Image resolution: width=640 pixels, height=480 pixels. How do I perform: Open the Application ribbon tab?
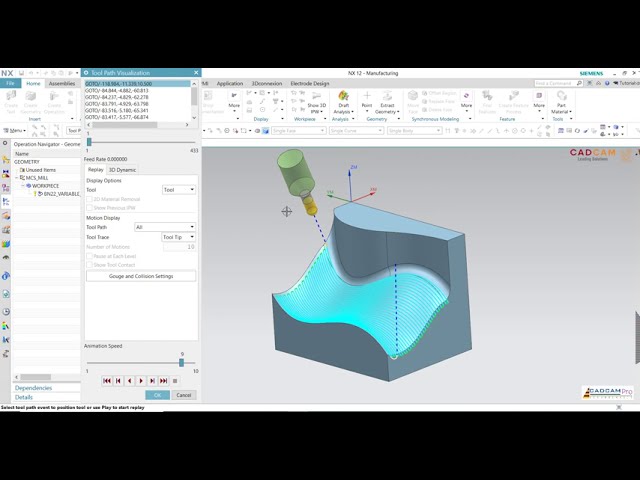coord(230,83)
